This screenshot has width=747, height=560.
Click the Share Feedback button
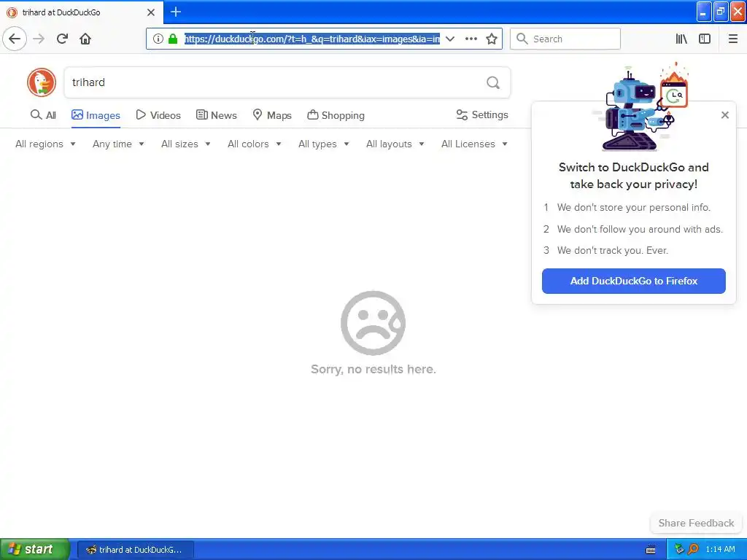[696, 523]
